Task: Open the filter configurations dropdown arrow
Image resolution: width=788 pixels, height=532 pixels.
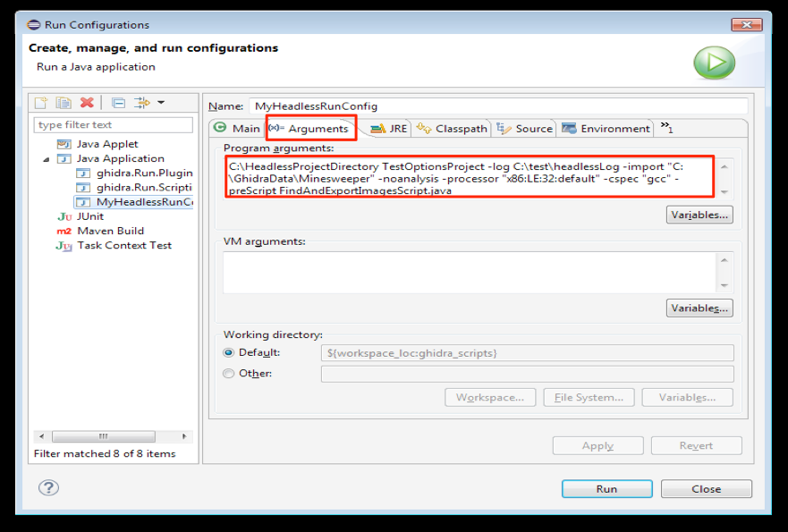Action: (161, 104)
